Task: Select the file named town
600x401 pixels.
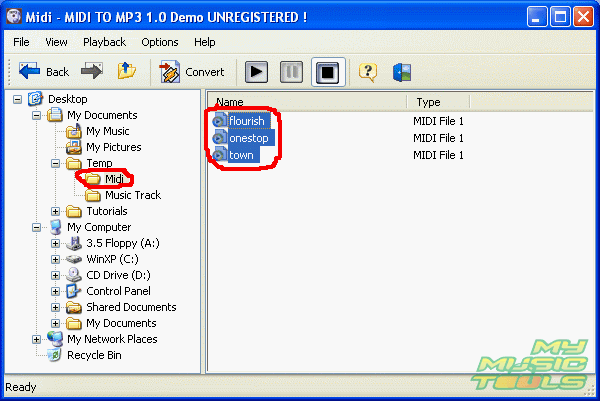Action: click(241, 155)
